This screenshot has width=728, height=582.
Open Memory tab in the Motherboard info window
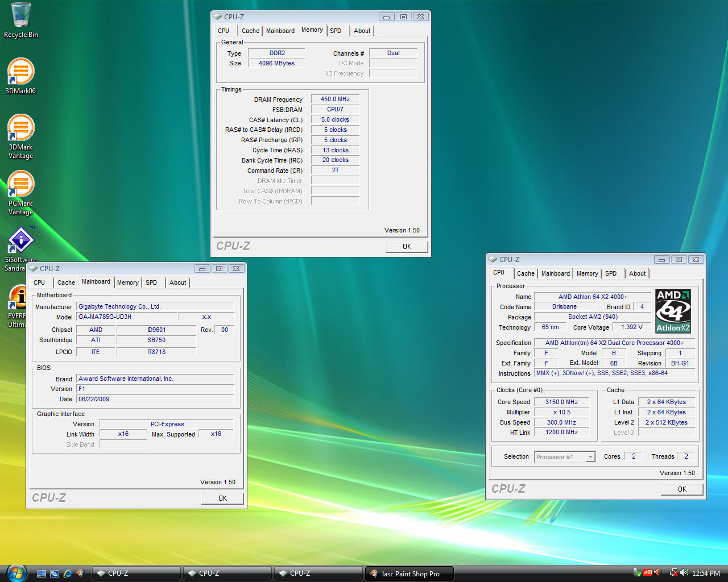tap(128, 282)
